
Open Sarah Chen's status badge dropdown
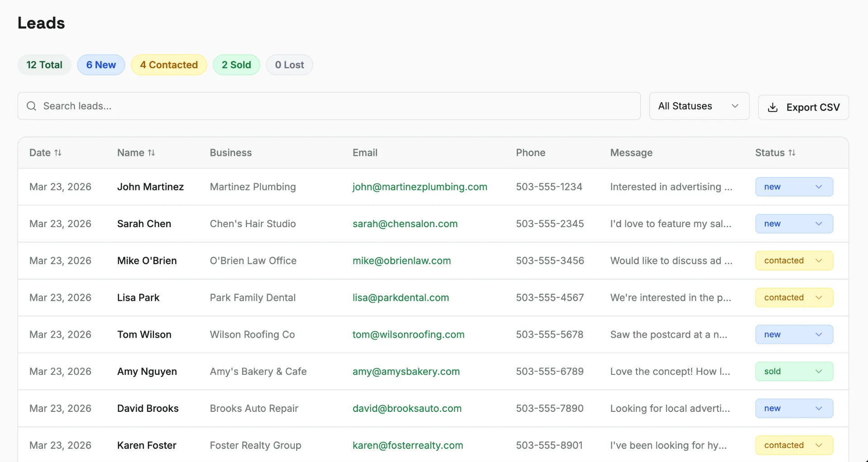click(x=794, y=224)
